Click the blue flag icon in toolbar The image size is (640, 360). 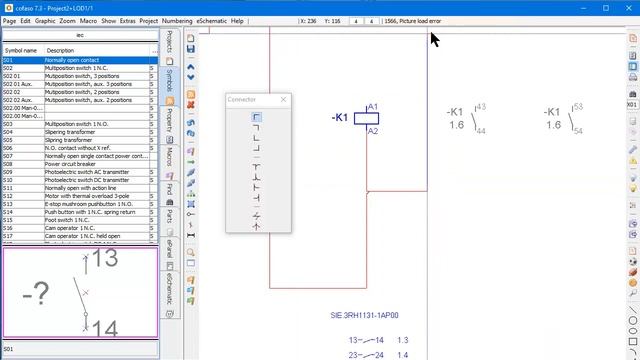click(191, 291)
